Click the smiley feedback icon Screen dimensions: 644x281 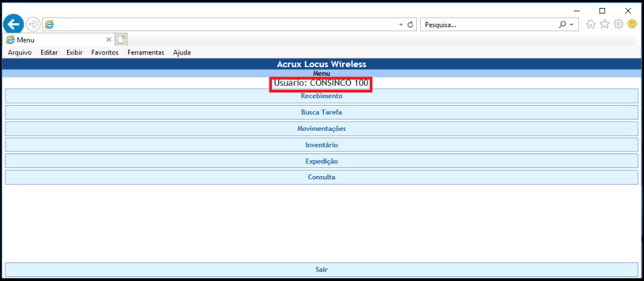point(632,24)
